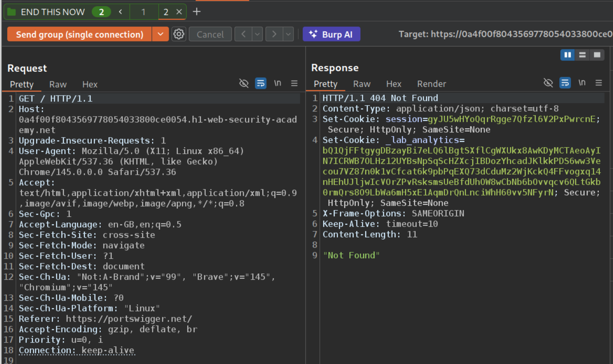Open the back history dropdown arrow

coord(257,34)
